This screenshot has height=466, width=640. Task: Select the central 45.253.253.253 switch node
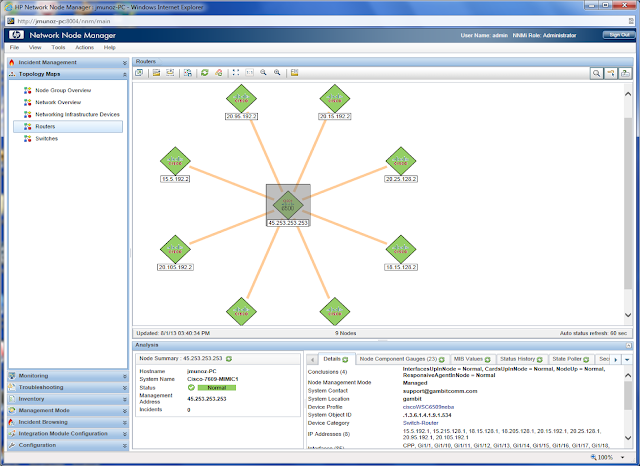(288, 205)
